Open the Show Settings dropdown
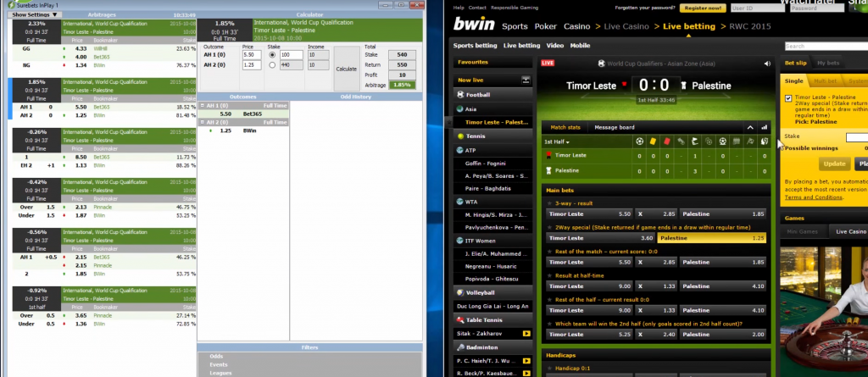 point(34,15)
